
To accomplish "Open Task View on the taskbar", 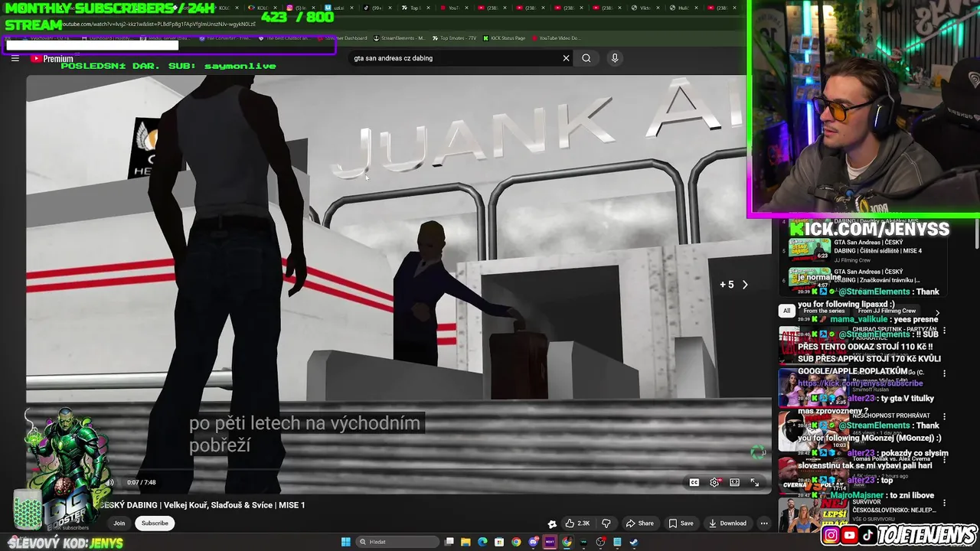I will tap(449, 542).
